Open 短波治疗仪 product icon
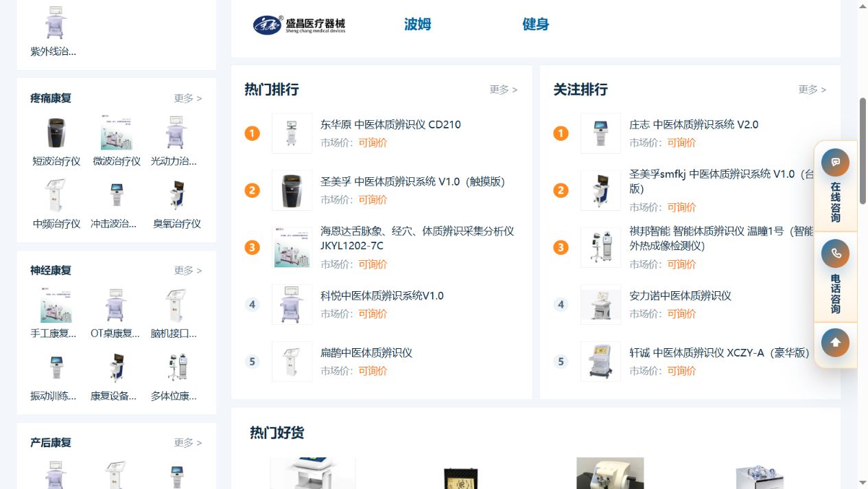 tap(56, 133)
